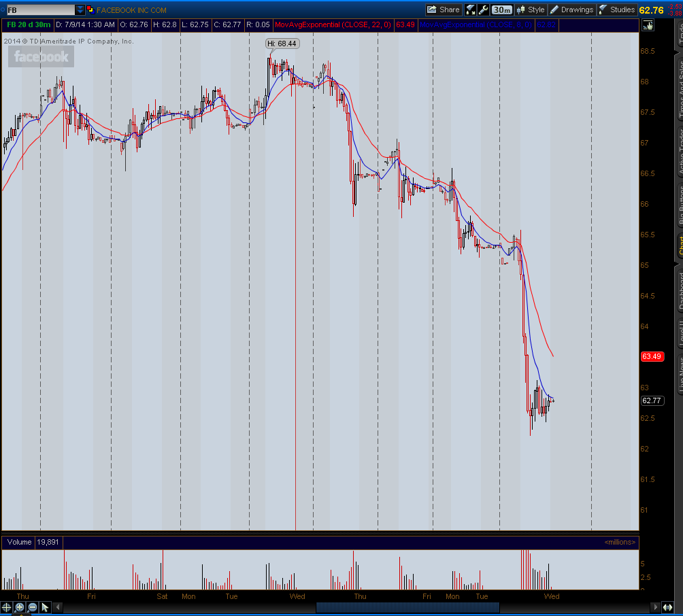The height and width of the screenshot is (616, 683).
Task: Click the yellow 62.76 last price
Action: pos(651,10)
